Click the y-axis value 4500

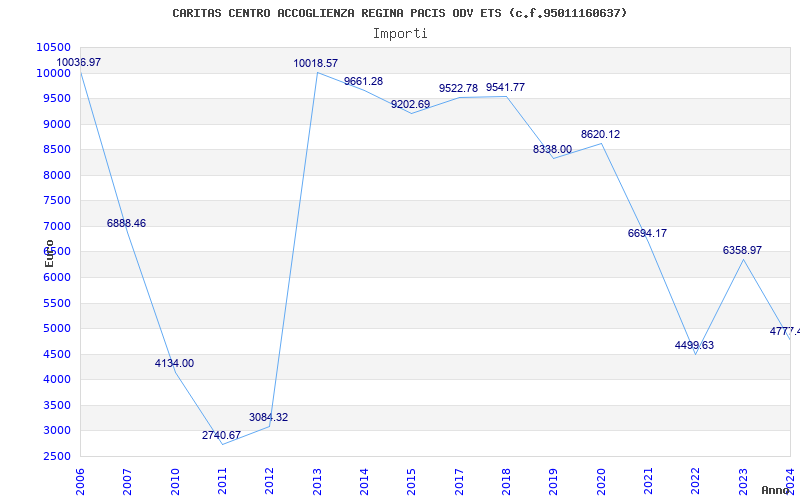coord(56,354)
